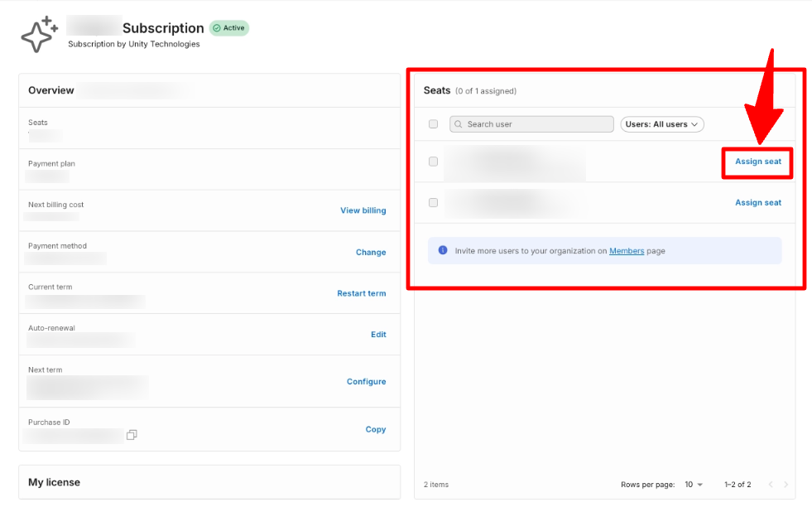Assign seat to the second user
The height and width of the screenshot is (512, 812).
point(758,203)
